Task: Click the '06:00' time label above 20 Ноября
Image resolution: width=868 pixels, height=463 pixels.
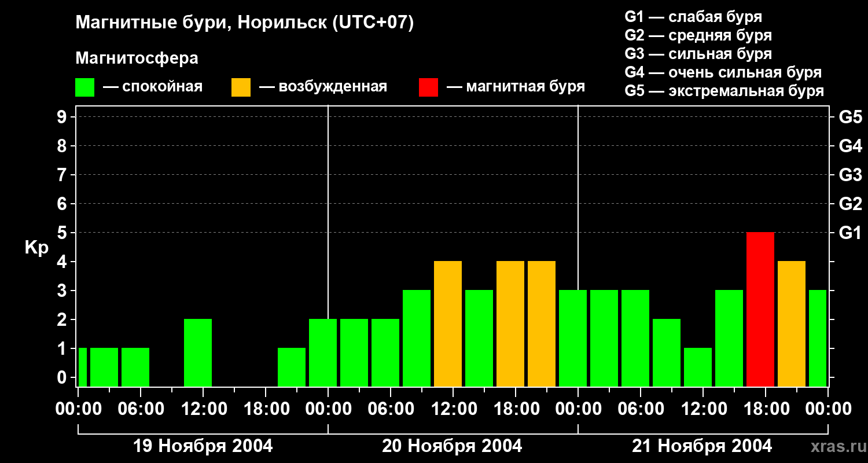Action: (x=391, y=409)
